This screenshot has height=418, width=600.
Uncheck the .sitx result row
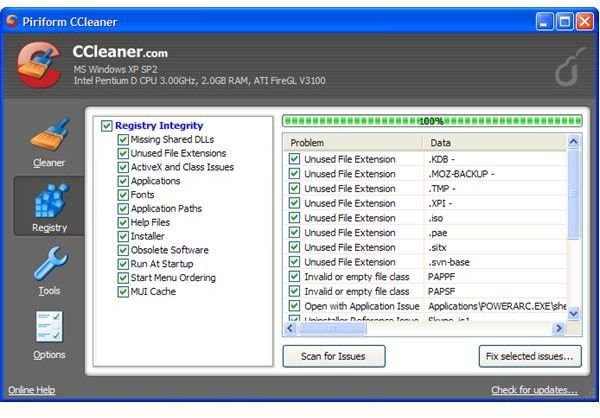(294, 247)
